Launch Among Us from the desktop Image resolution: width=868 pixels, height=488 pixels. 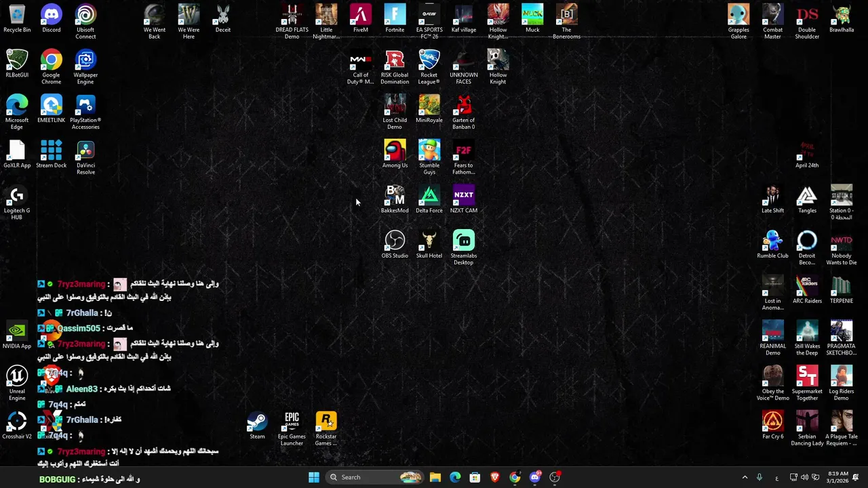pyautogui.click(x=395, y=155)
